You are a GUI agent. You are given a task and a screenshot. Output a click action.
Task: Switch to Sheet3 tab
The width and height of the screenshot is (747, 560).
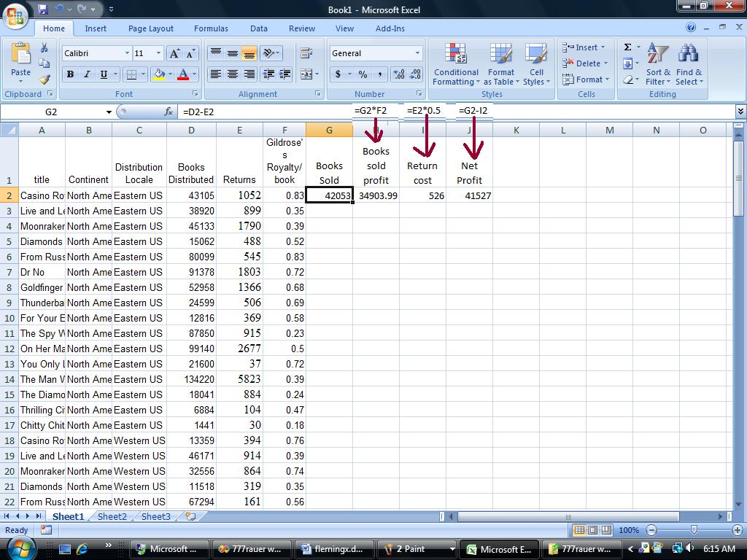[x=156, y=517]
